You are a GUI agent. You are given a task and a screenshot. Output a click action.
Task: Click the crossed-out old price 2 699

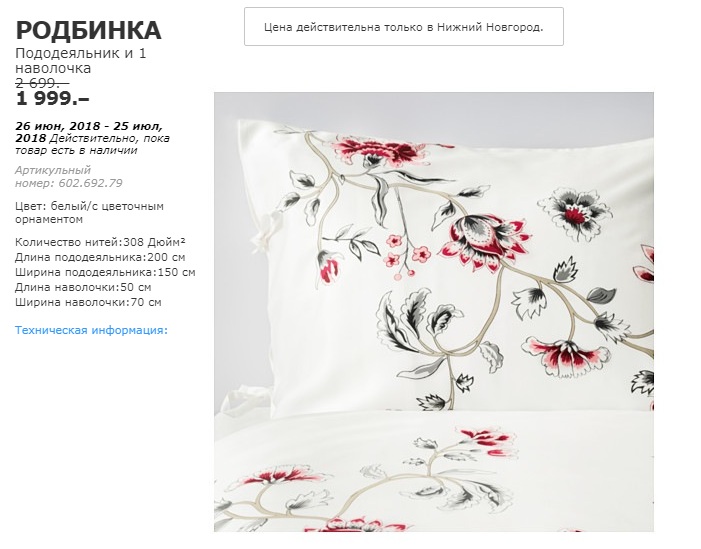point(42,83)
